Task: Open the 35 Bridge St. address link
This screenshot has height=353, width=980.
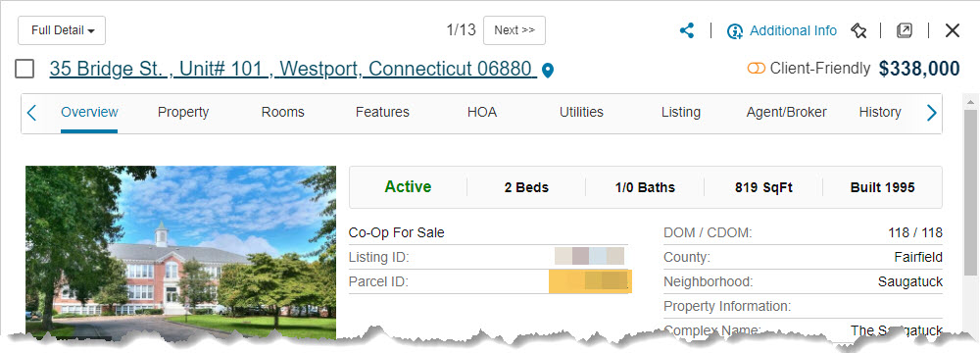Action: (293, 69)
